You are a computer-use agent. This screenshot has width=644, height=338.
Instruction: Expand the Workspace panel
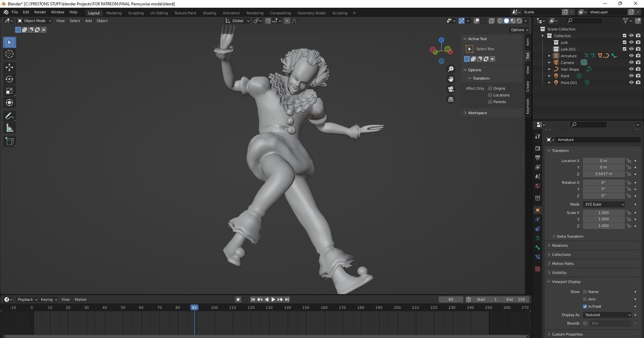[x=477, y=113]
